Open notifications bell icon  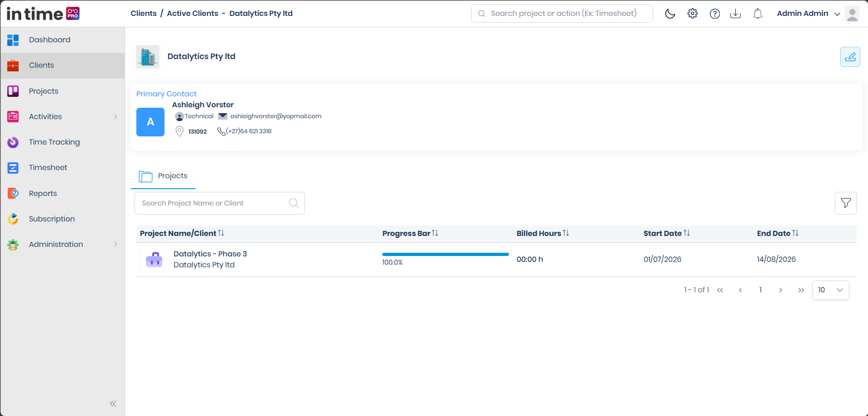pyautogui.click(x=758, y=14)
